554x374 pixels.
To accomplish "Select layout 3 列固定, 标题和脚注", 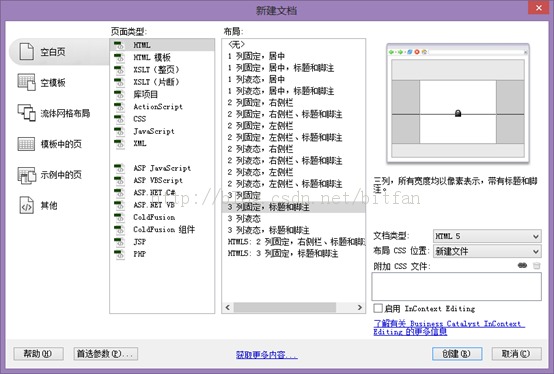I will click(x=294, y=207).
